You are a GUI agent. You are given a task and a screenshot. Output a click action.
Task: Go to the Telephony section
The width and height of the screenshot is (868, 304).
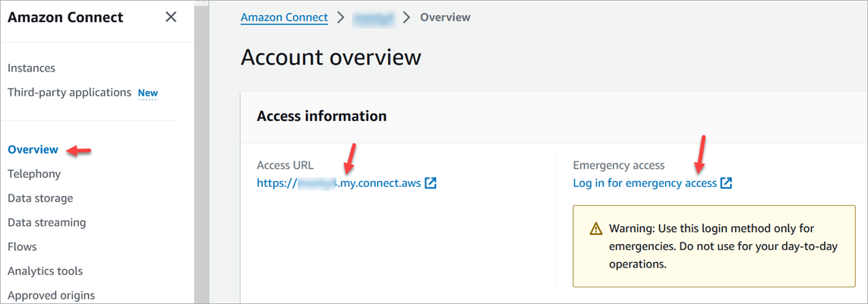click(x=34, y=174)
